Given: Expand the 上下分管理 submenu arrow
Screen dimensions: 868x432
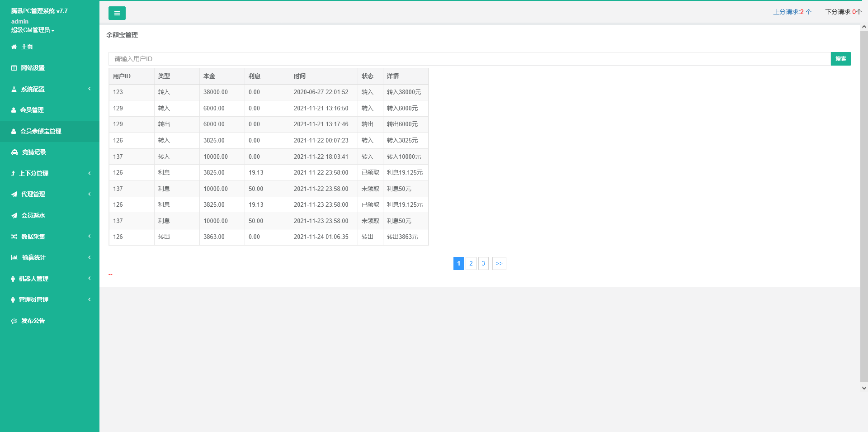Looking at the screenshot, I should [x=90, y=173].
